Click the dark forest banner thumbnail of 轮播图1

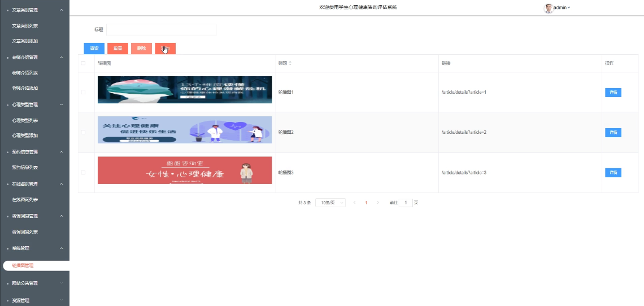click(185, 90)
